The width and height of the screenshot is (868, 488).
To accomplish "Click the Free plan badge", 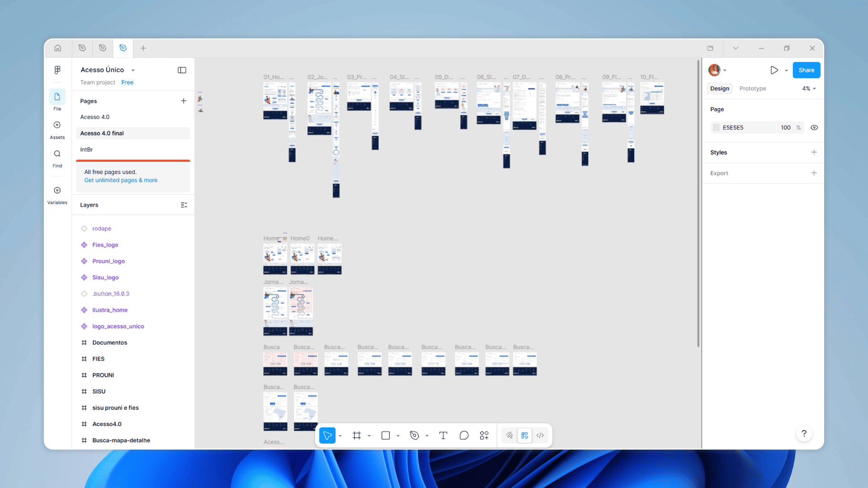I will click(127, 82).
